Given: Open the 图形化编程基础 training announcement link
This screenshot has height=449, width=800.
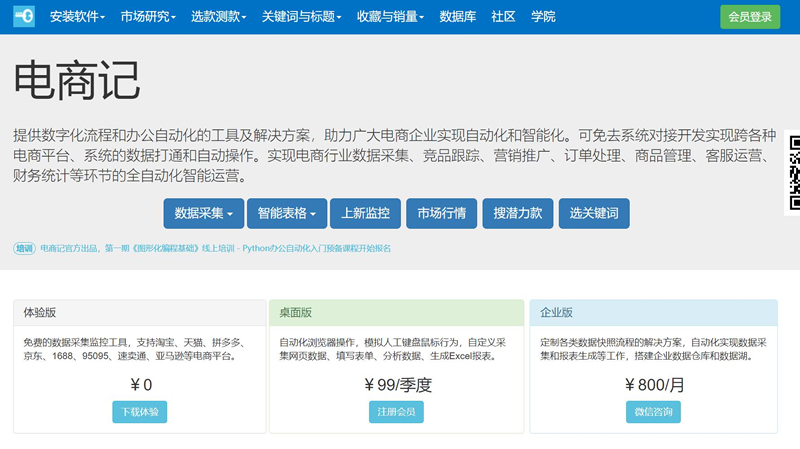Looking at the screenshot, I should [215, 248].
